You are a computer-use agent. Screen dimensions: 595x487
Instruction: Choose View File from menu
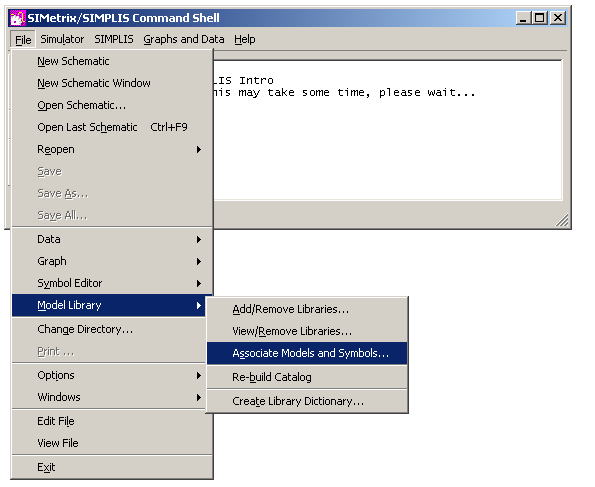112,443
